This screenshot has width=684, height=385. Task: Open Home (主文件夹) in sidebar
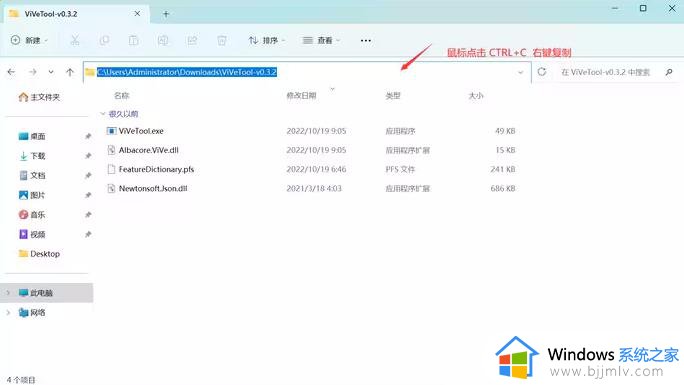coord(39,97)
